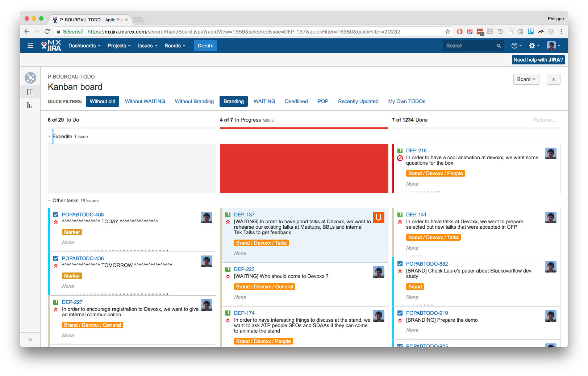The height and width of the screenshot is (376, 588).
Task: Click the task checkbox icon on POPABTODO-919
Action: [400, 313]
